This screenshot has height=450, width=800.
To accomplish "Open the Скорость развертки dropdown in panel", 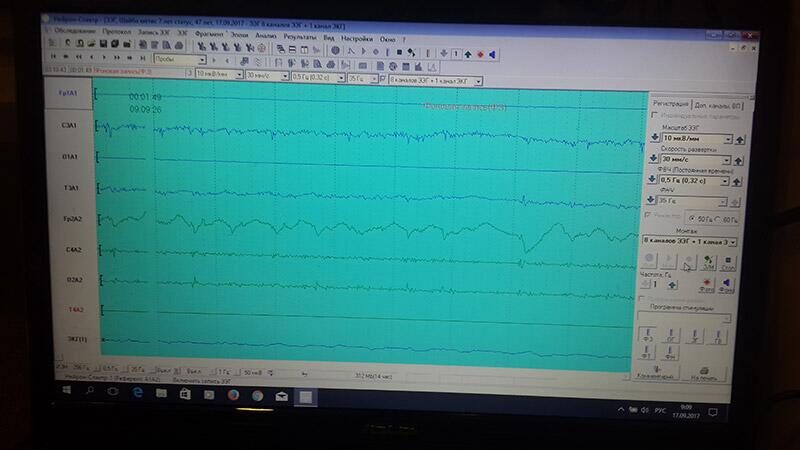I will 694,159.
